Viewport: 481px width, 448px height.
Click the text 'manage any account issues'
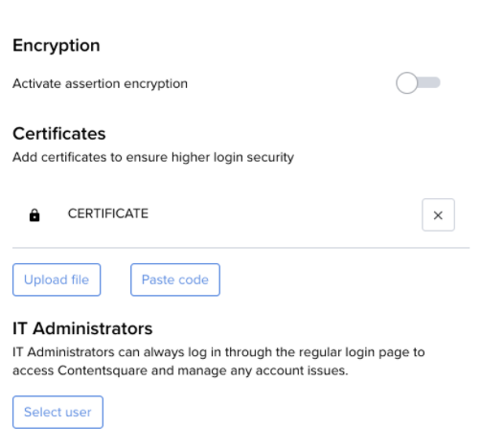click(263, 370)
